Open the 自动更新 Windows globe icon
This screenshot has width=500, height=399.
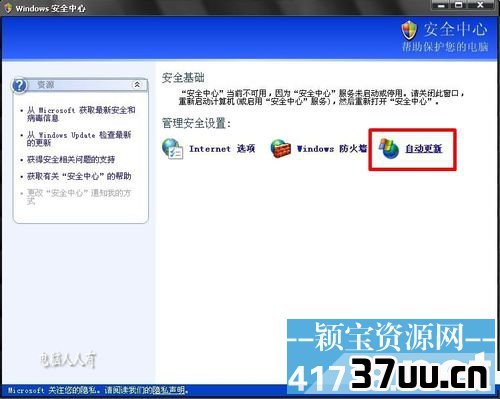pyautogui.click(x=389, y=148)
